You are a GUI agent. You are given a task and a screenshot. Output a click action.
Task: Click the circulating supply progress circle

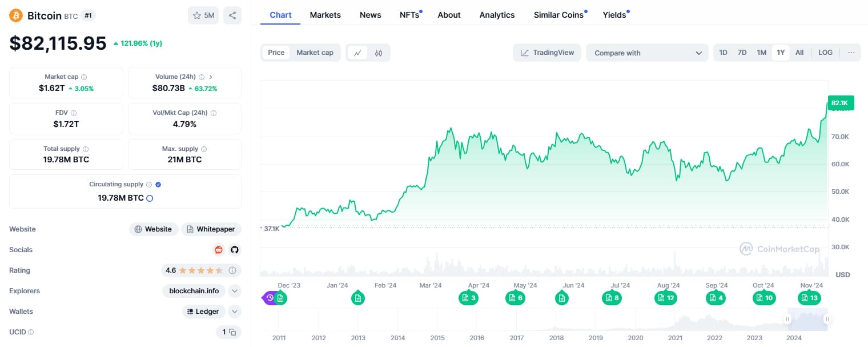[150, 198]
